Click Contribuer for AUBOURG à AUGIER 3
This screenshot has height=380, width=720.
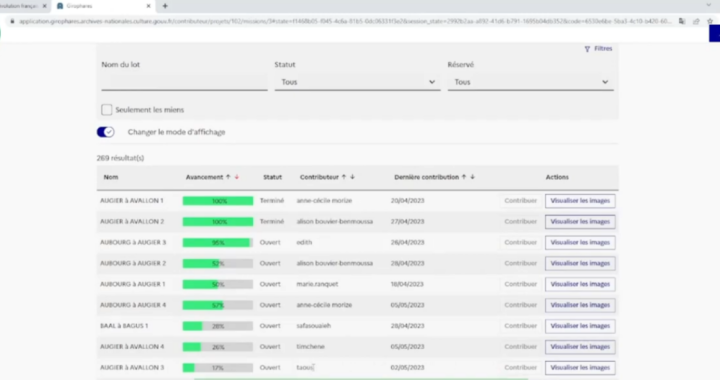click(520, 242)
